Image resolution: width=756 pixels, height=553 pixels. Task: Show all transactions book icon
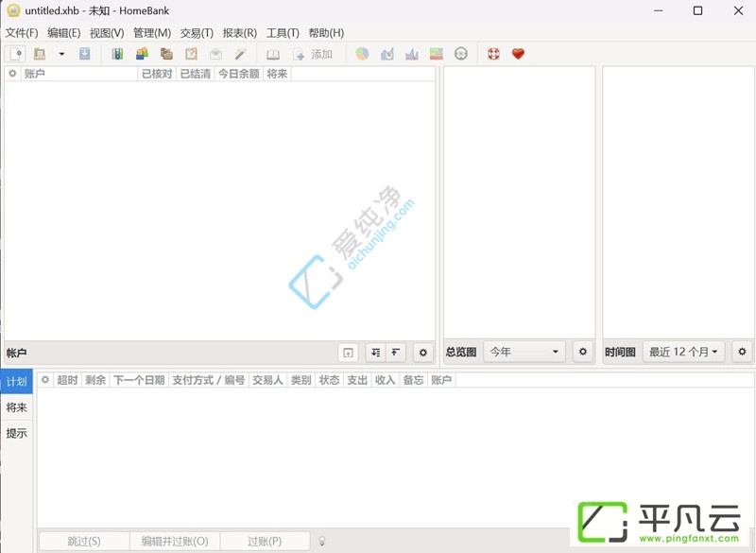[x=273, y=54]
